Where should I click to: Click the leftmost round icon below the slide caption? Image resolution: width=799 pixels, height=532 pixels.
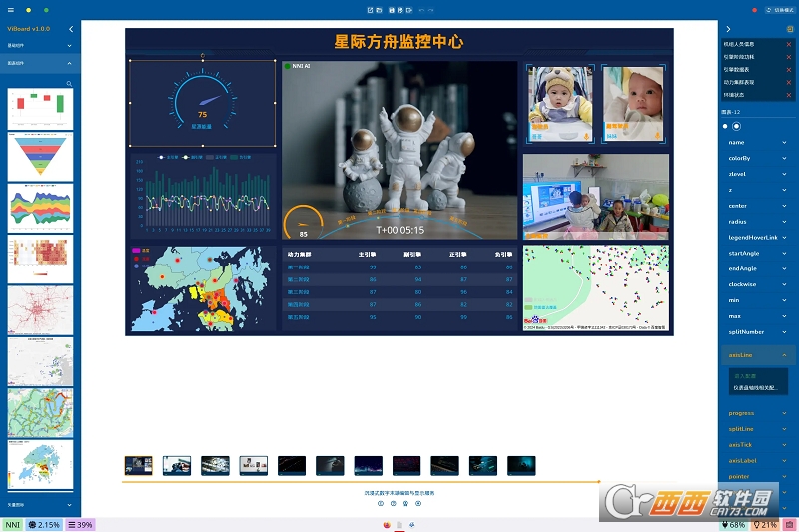coord(381,503)
